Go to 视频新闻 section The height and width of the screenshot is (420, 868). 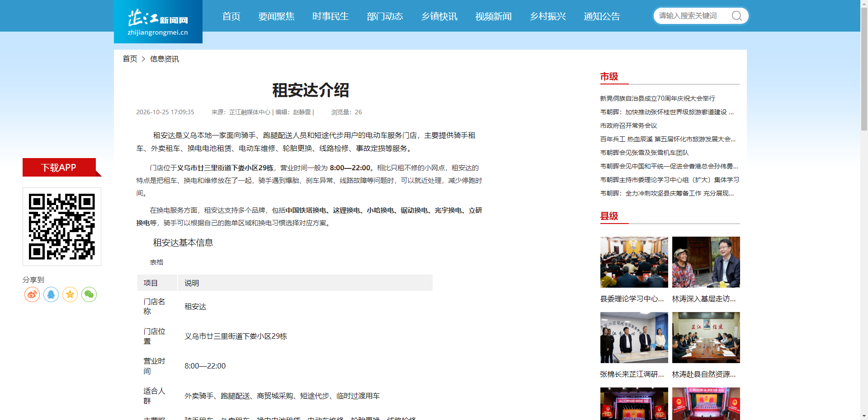493,16
